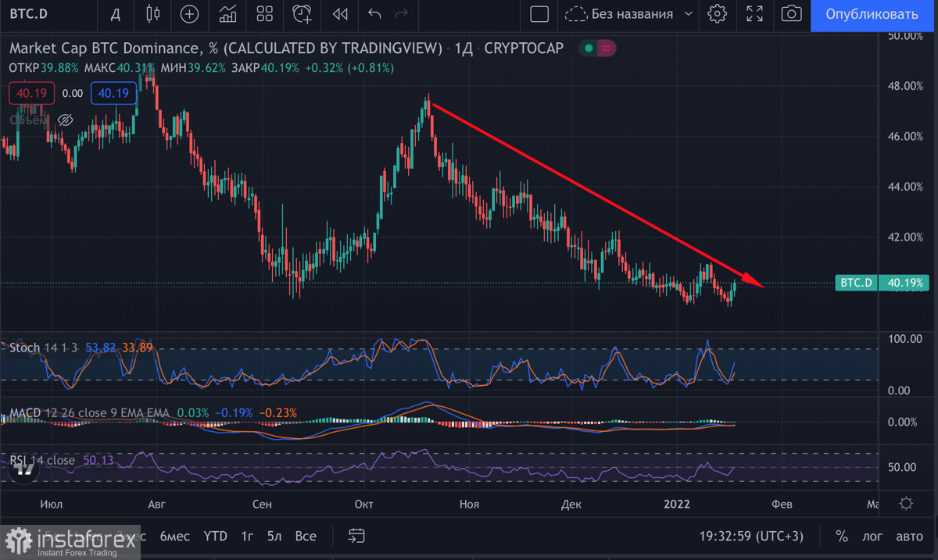Open the candlestick chart type selector

point(153,14)
